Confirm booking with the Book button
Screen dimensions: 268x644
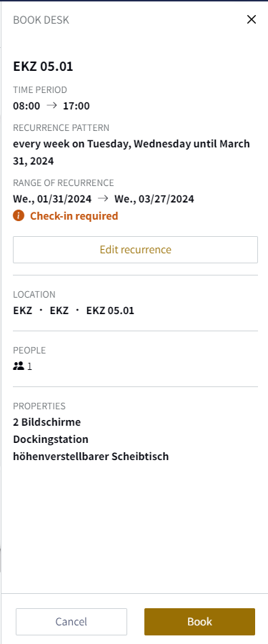coord(200,621)
